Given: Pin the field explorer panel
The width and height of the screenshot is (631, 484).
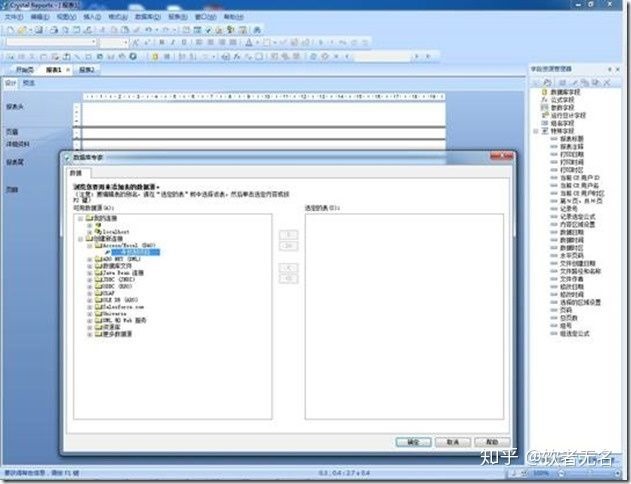Looking at the screenshot, I should click(x=610, y=69).
